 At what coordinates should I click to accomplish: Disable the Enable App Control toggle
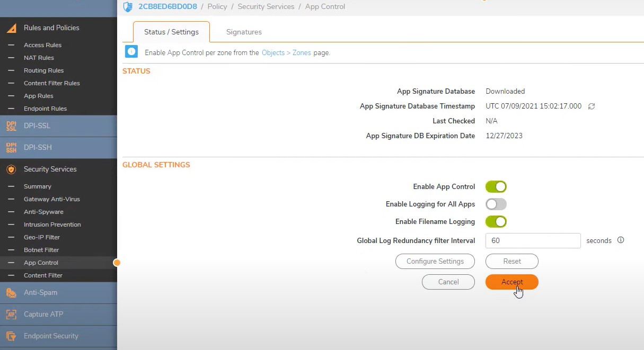(x=496, y=187)
